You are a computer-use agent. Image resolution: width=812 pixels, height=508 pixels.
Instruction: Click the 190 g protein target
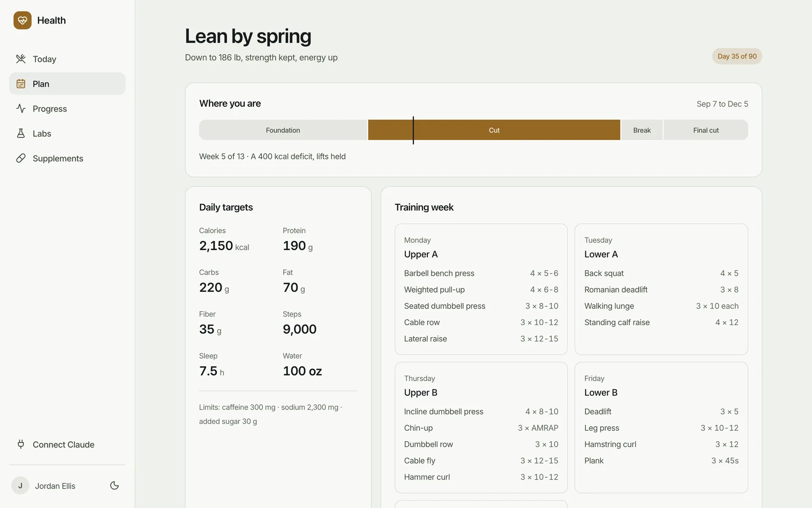pos(298,246)
